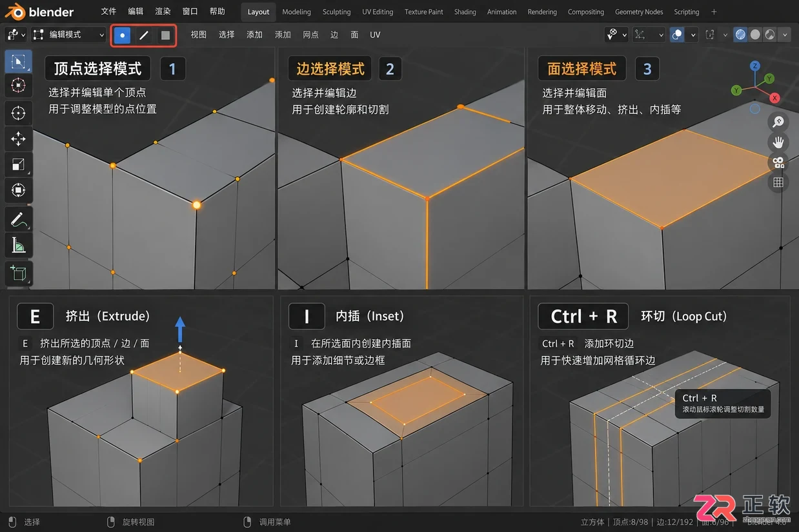Click the camera view icon
This screenshot has height=532, width=799.
tap(778, 163)
